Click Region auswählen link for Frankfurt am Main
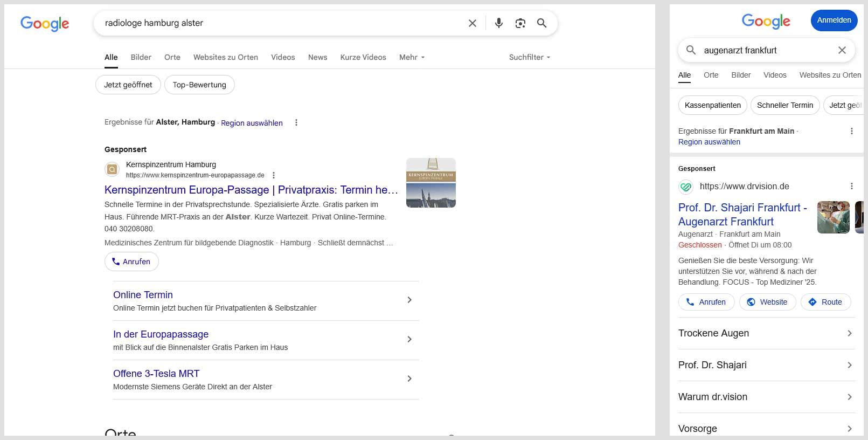This screenshot has width=868, height=440. point(709,142)
